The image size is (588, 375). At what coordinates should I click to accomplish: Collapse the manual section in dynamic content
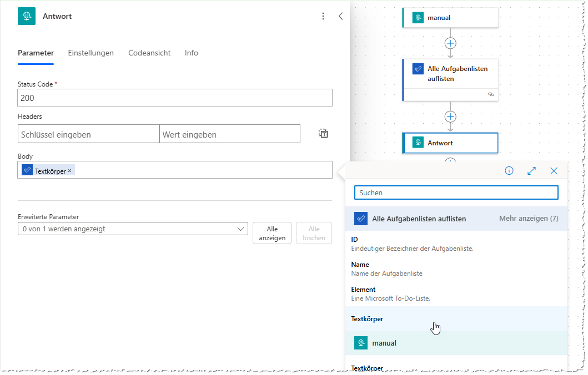pyautogui.click(x=384, y=343)
